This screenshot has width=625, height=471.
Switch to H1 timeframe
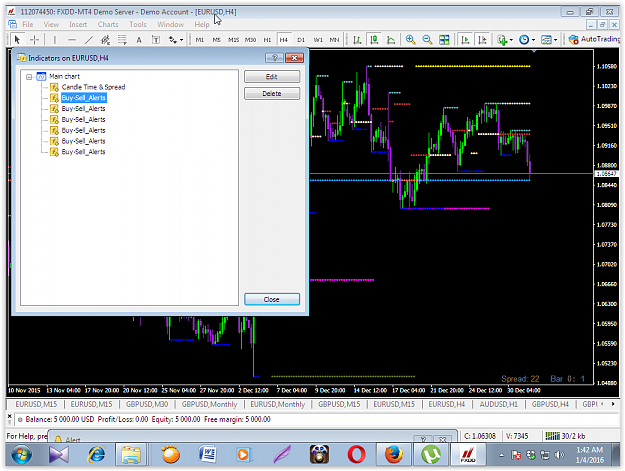point(267,40)
